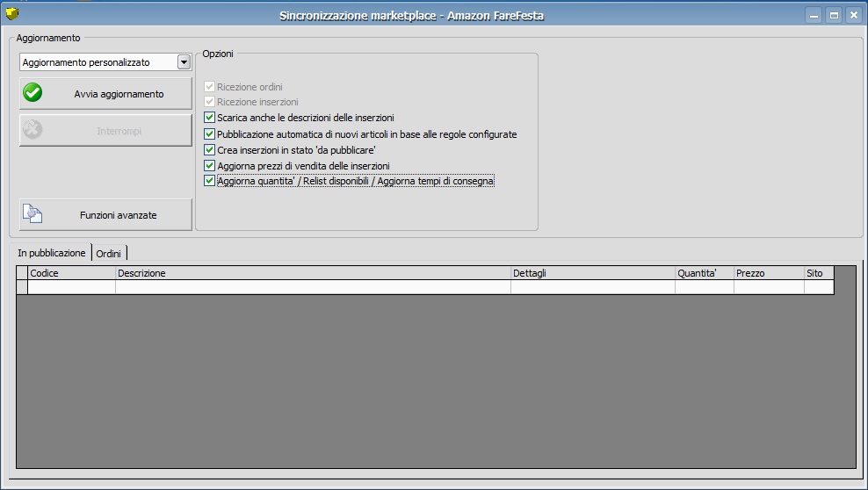The height and width of the screenshot is (490, 868).
Task: Open the Funzioni avanzate button label
Action: pos(118,215)
